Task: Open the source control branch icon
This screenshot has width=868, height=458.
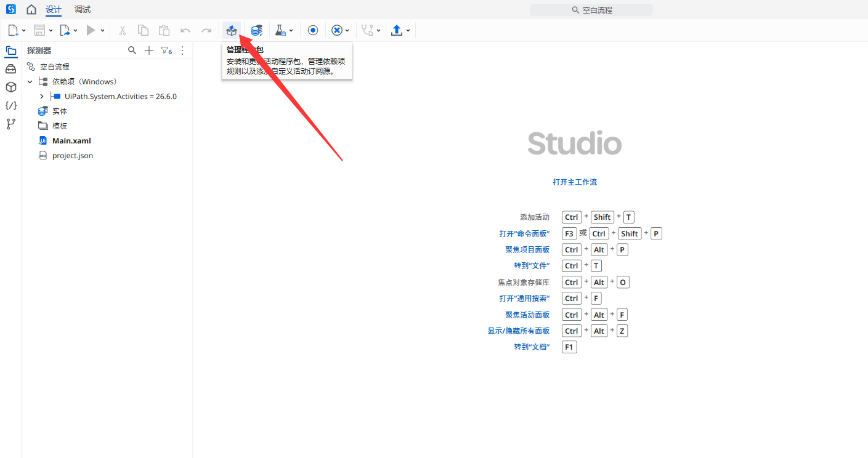Action: pyautogui.click(x=11, y=124)
